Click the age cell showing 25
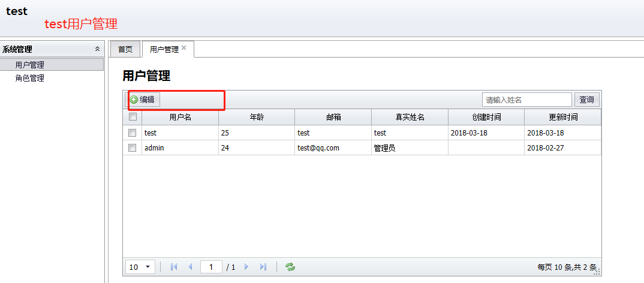 257,133
